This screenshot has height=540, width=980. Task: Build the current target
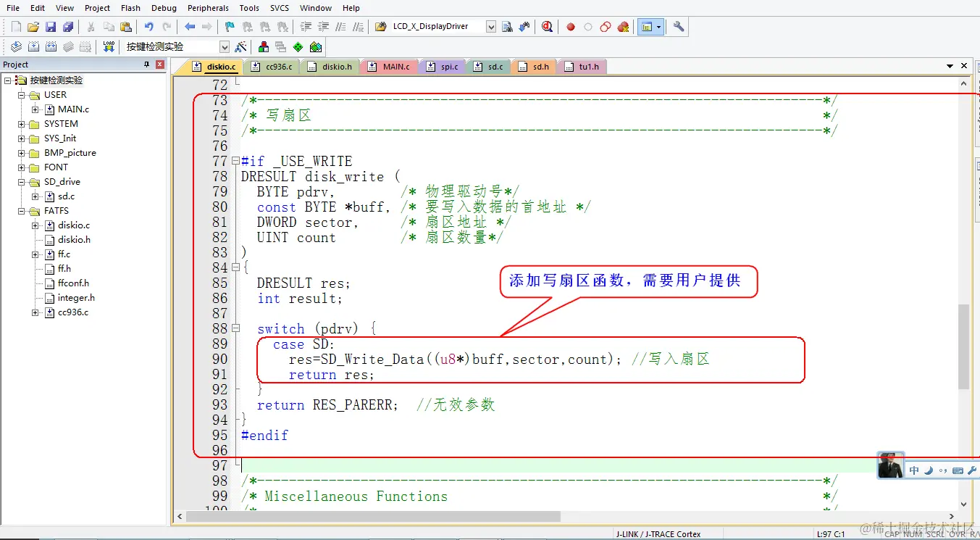point(35,46)
